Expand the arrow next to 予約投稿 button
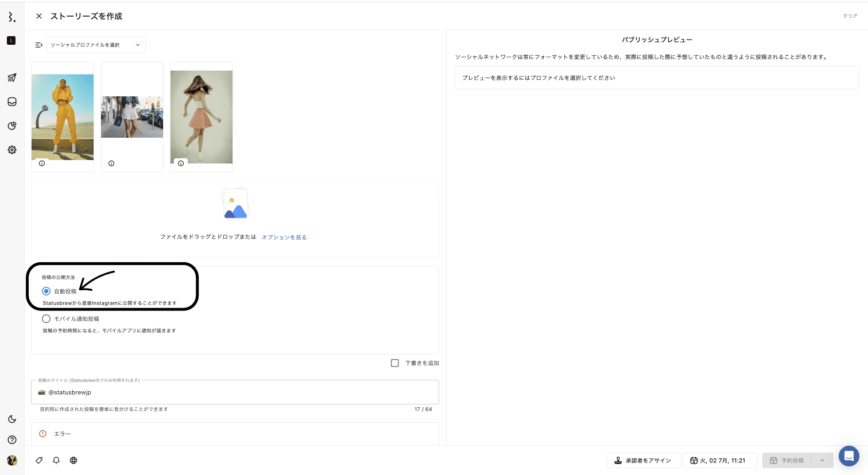The width and height of the screenshot is (868, 475). point(822,460)
